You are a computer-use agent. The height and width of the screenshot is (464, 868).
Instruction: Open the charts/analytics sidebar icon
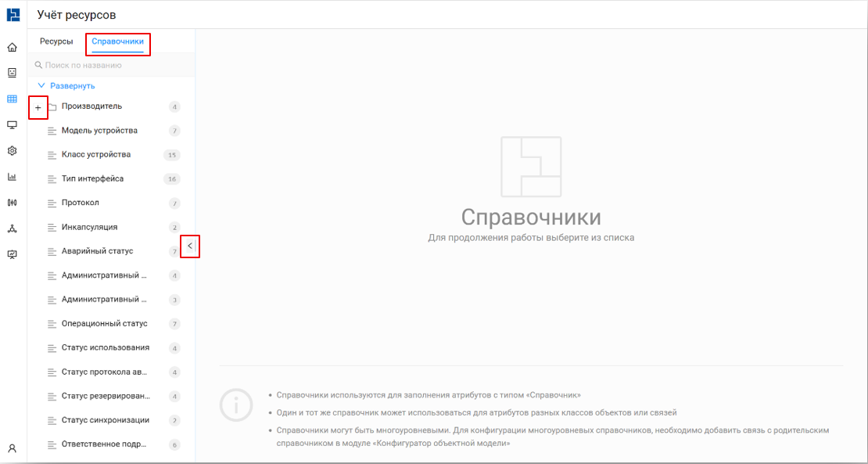[x=12, y=175]
